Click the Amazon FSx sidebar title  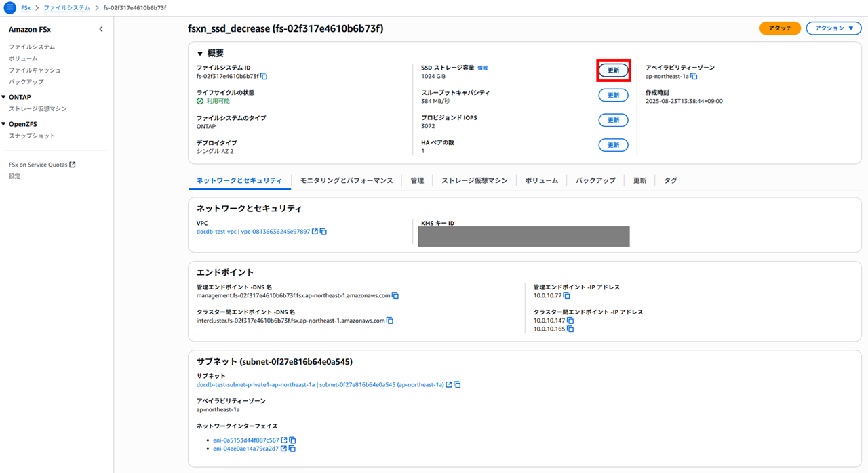[30, 29]
